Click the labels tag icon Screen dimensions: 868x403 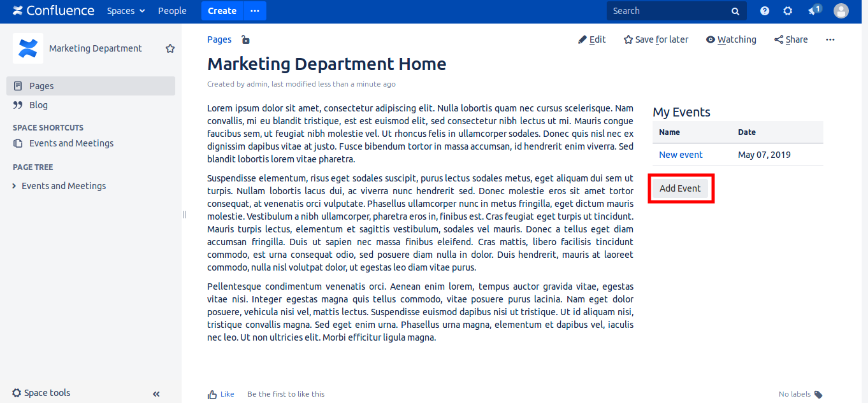[819, 394]
